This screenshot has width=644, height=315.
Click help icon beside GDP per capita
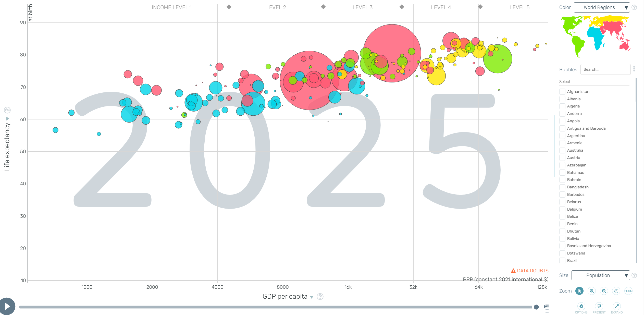tap(320, 297)
